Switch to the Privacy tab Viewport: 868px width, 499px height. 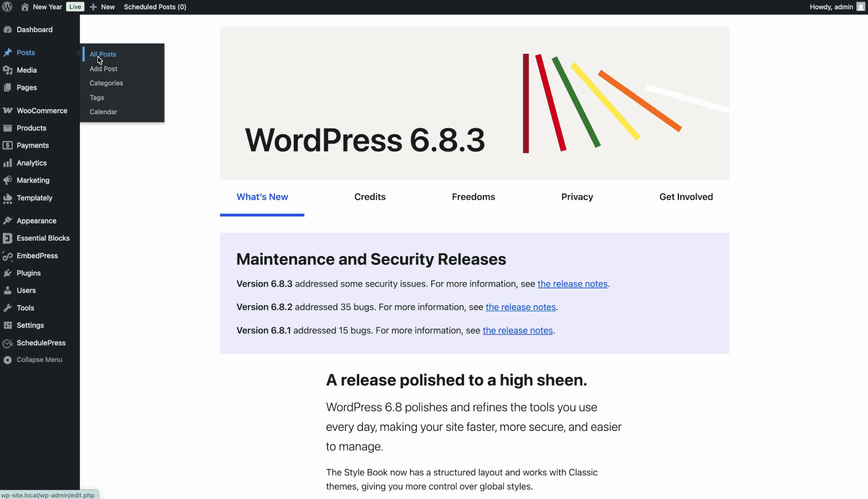pyautogui.click(x=577, y=197)
